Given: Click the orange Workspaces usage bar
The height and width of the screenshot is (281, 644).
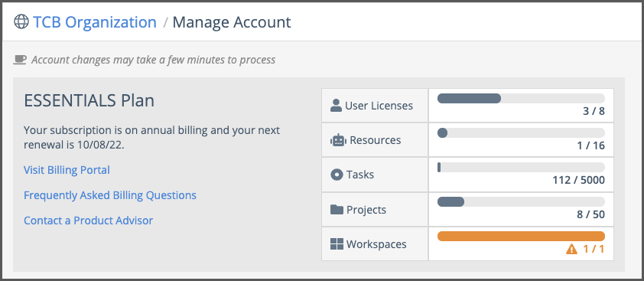Looking at the screenshot, I should (x=521, y=236).
